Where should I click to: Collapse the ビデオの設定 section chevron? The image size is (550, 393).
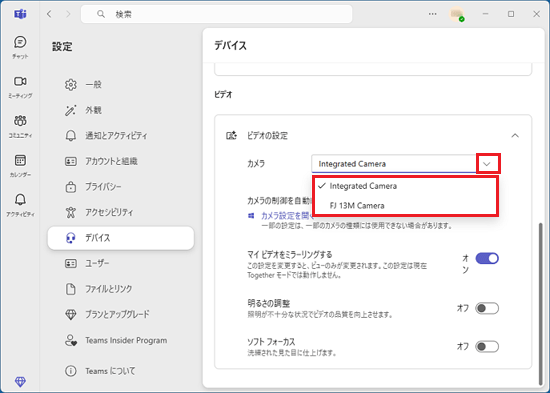[515, 135]
